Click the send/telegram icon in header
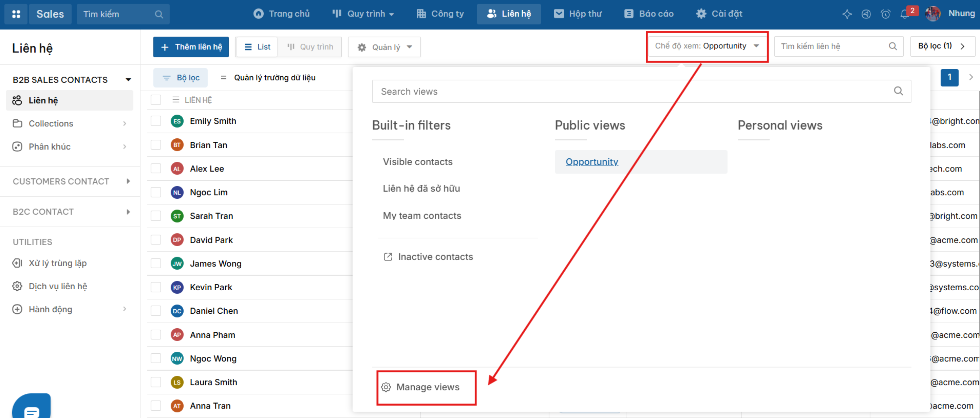 pos(866,14)
